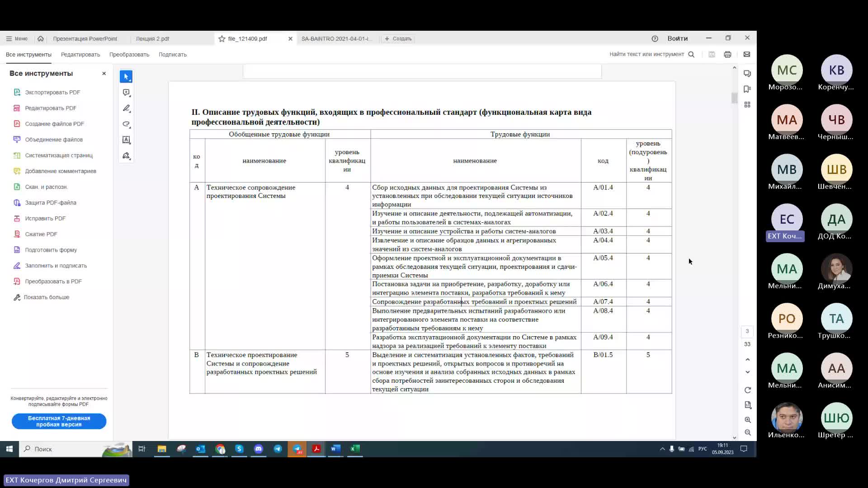Choose the selection arrow tool

(126, 77)
